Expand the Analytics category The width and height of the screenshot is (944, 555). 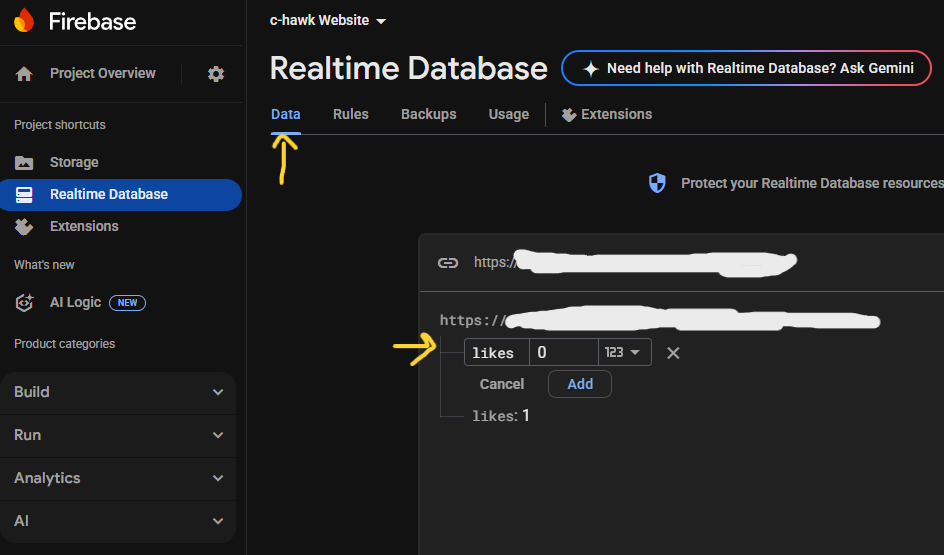point(118,479)
